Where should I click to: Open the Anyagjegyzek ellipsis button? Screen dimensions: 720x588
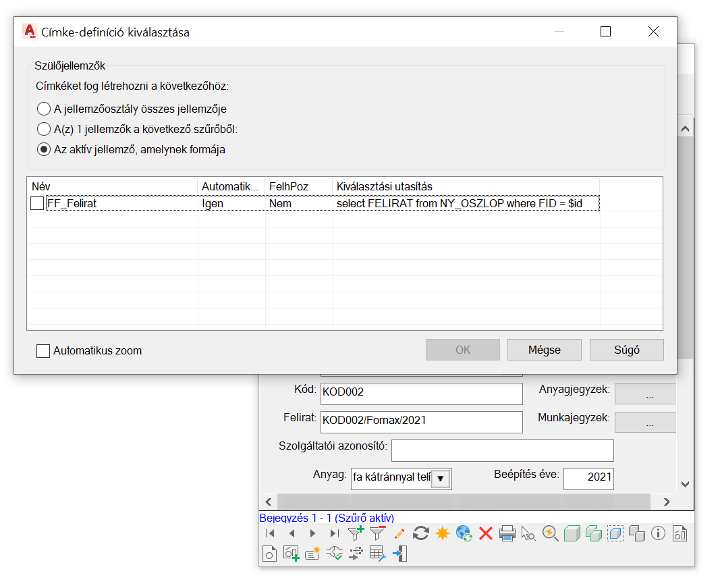[x=646, y=394]
